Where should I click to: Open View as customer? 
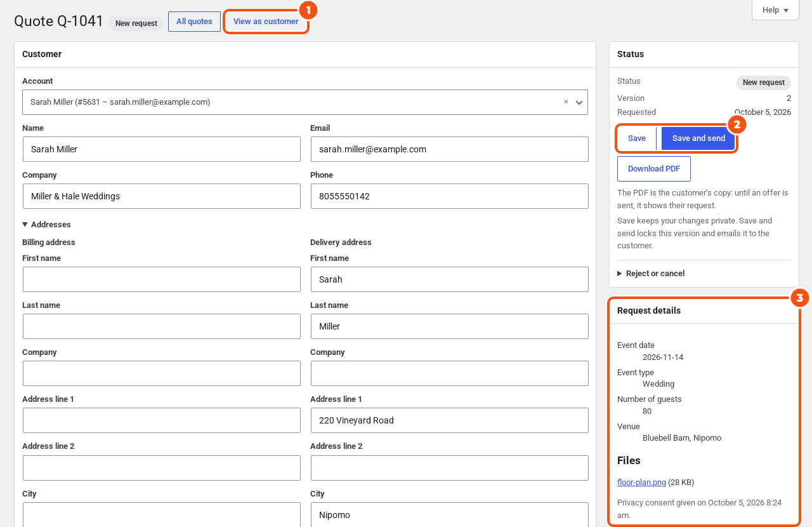pyautogui.click(x=266, y=22)
